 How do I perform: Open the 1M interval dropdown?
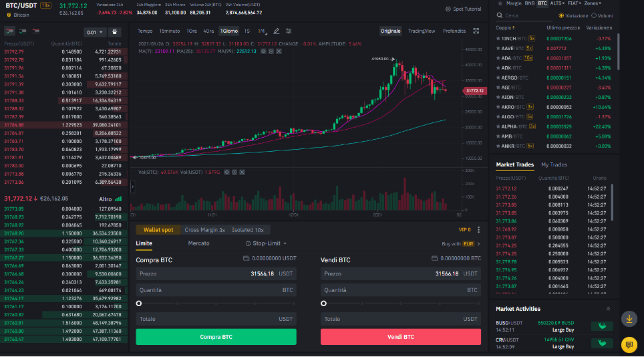click(263, 31)
